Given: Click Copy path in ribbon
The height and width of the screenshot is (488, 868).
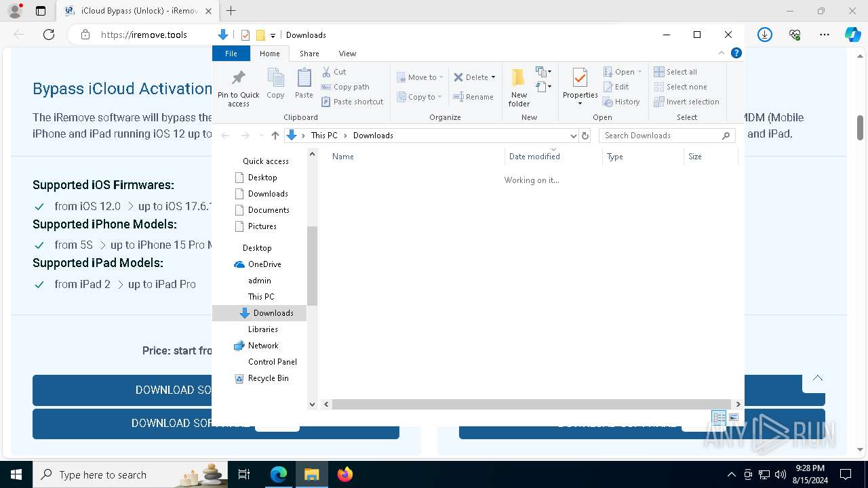Looking at the screenshot, I should (x=345, y=87).
